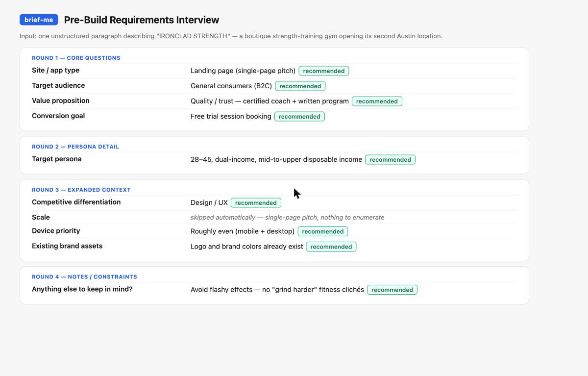Click the skipped automatically note for Scale
Screen dimensions: 588x376
287,217
